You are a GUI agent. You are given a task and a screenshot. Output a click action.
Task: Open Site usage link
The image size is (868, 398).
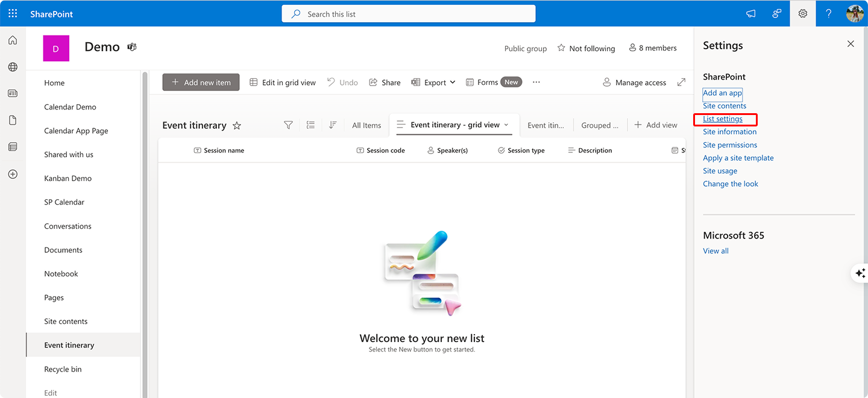(720, 171)
